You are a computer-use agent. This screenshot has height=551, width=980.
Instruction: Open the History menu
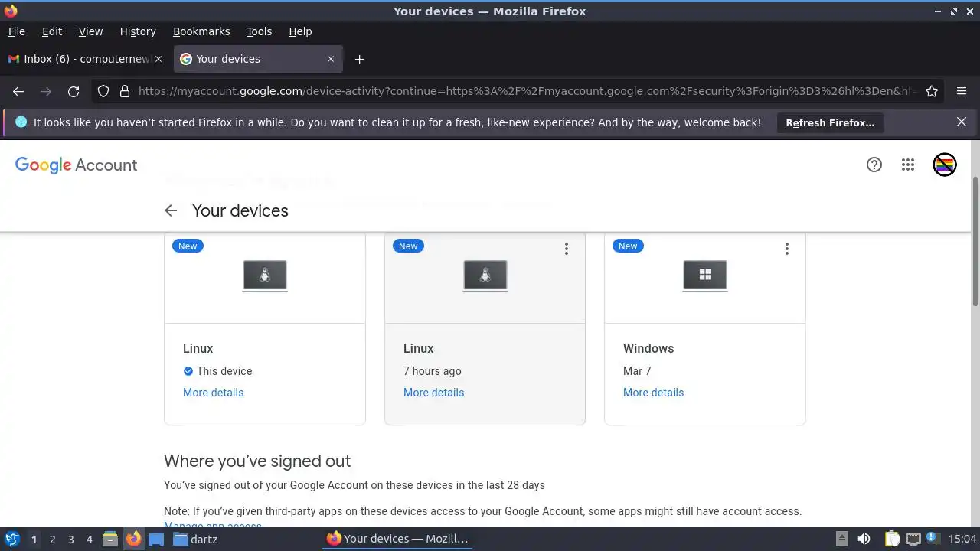138,31
